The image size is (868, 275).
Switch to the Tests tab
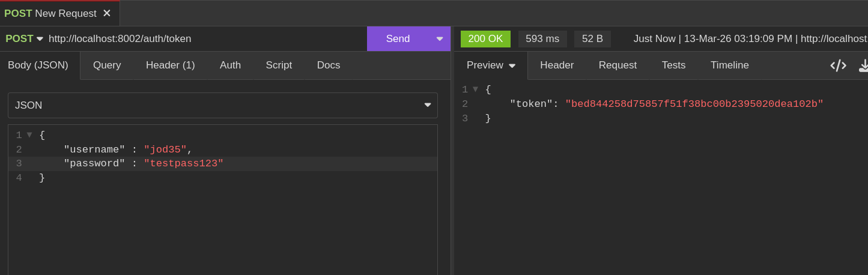[673, 65]
